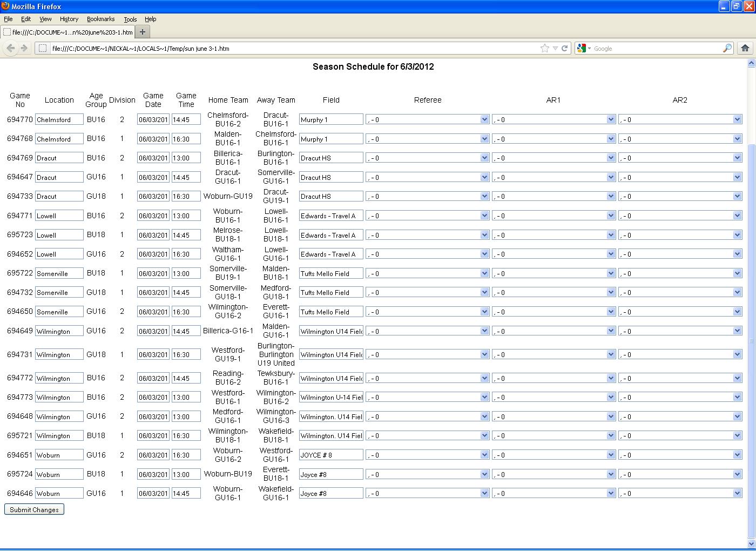Screen dimensions: 756x551
Task: Edit Location field for game 694771 Lowell
Action: pos(59,216)
